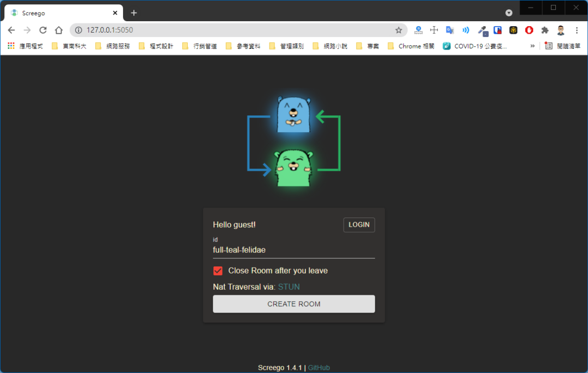The height and width of the screenshot is (373, 588).
Task: Show hidden bookmarks with the » chevron
Action: point(532,46)
